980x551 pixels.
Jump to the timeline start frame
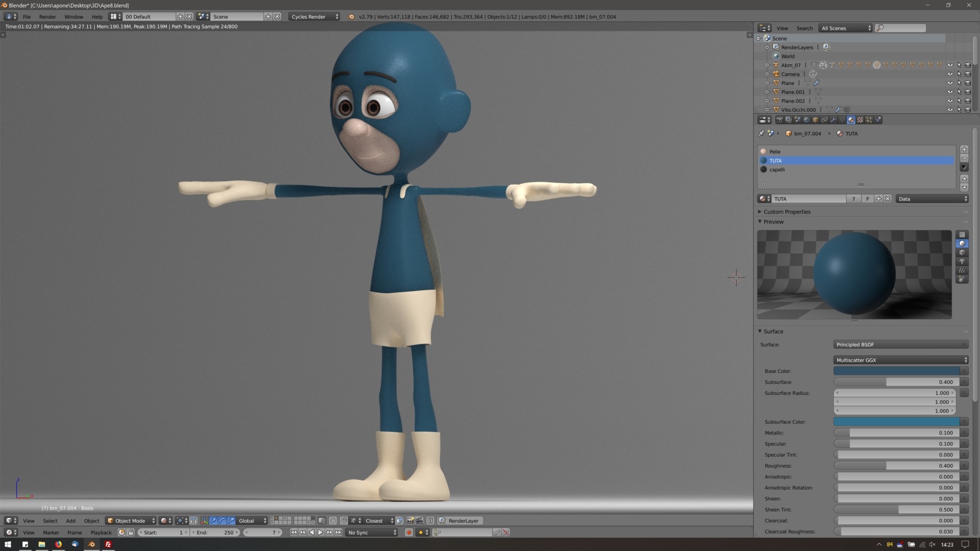293,532
